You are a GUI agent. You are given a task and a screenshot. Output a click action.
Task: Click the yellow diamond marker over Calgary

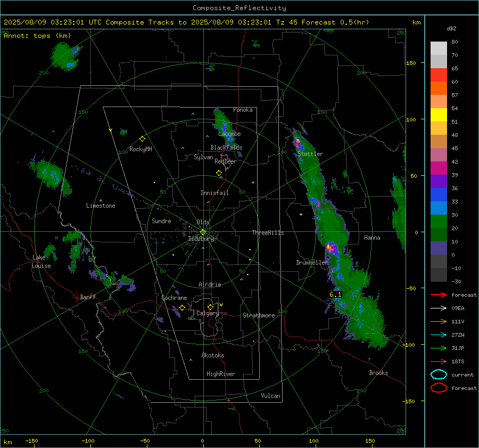point(210,307)
